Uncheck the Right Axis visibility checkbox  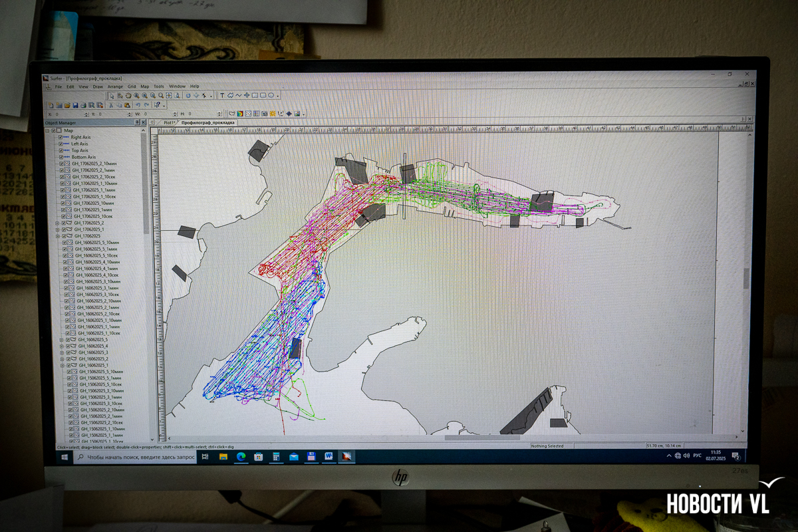point(61,138)
